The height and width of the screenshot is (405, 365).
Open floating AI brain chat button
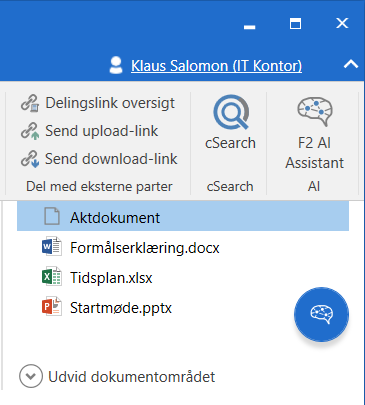point(321,314)
